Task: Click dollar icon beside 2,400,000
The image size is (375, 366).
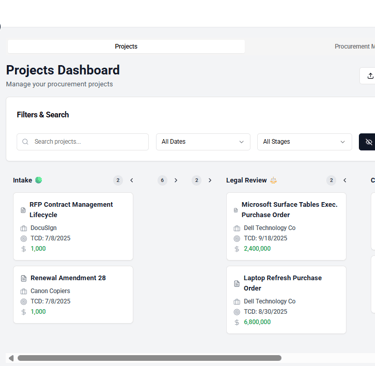Action: coord(237,249)
